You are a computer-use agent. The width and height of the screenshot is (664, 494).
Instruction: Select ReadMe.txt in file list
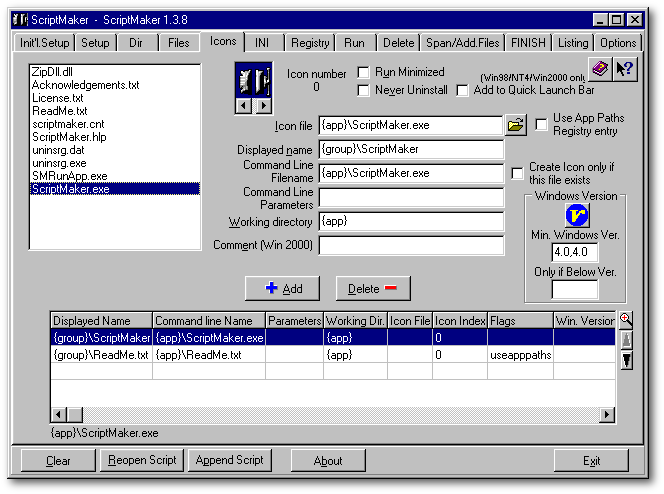coord(115,111)
